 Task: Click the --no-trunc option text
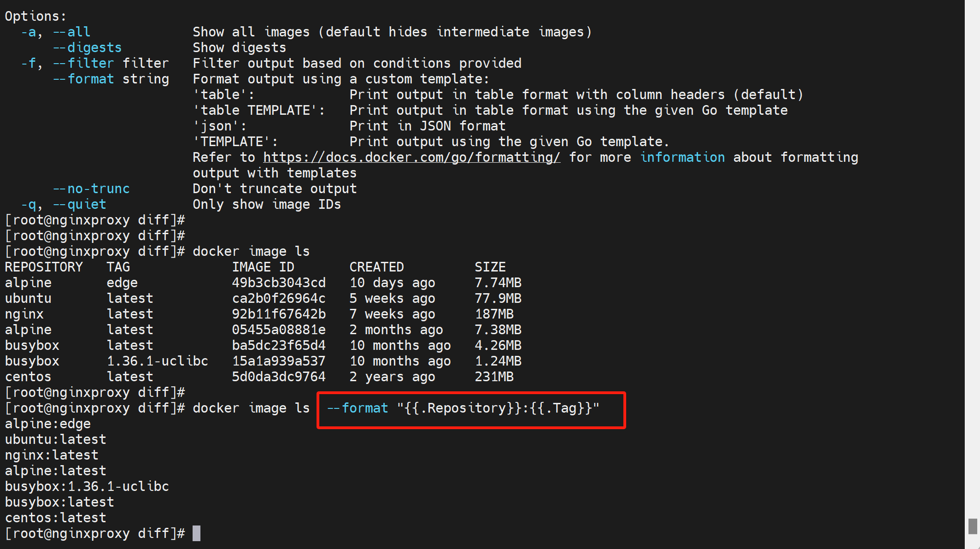pos(91,189)
